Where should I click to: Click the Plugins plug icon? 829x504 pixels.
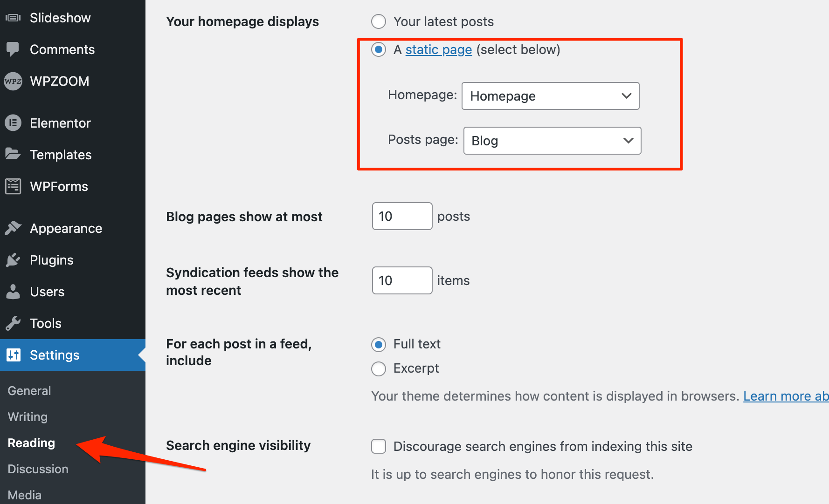[13, 260]
